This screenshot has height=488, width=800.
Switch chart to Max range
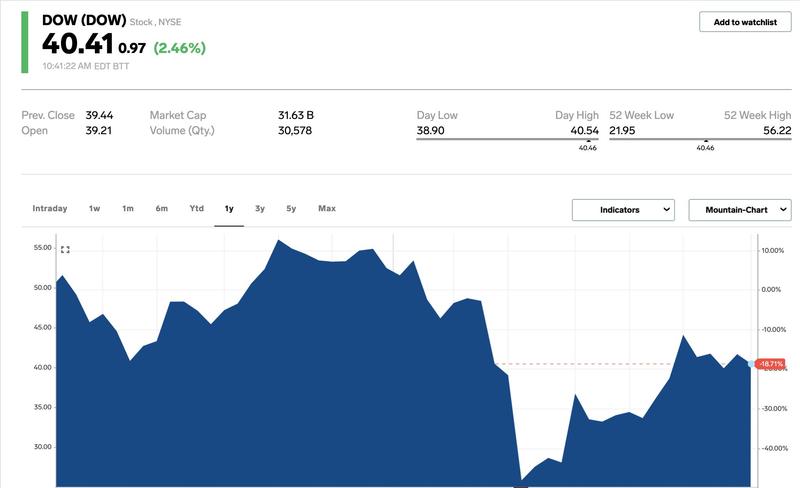327,208
